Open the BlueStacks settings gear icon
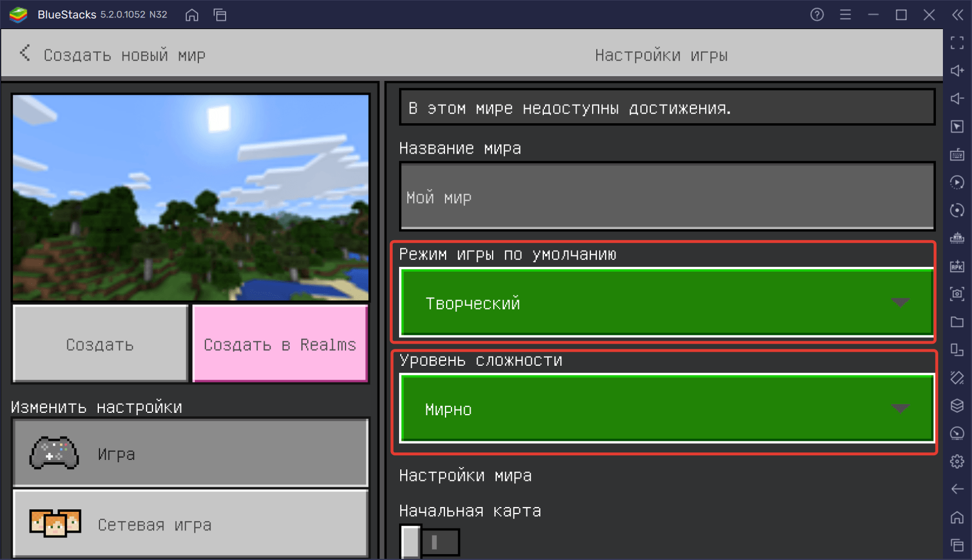 click(957, 462)
